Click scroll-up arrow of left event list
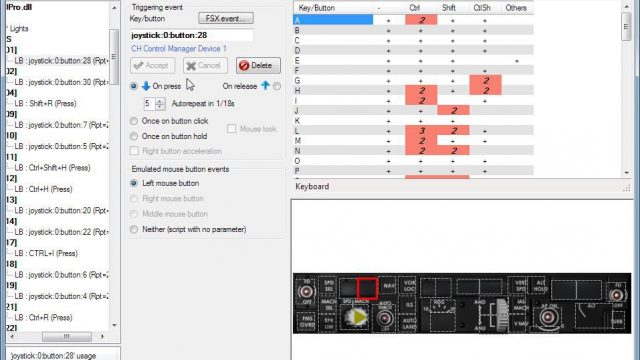This screenshot has width=640, height=360. 114,8
